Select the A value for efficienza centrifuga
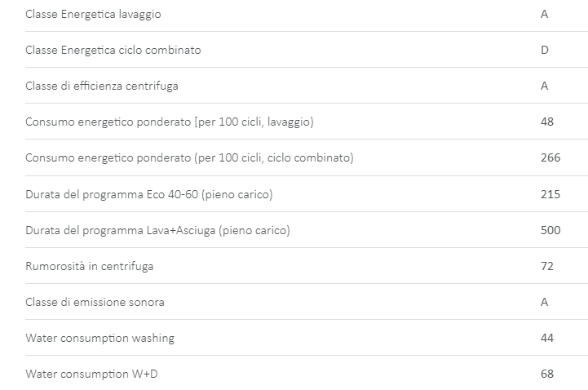This screenshot has height=390, width=588. (x=544, y=86)
